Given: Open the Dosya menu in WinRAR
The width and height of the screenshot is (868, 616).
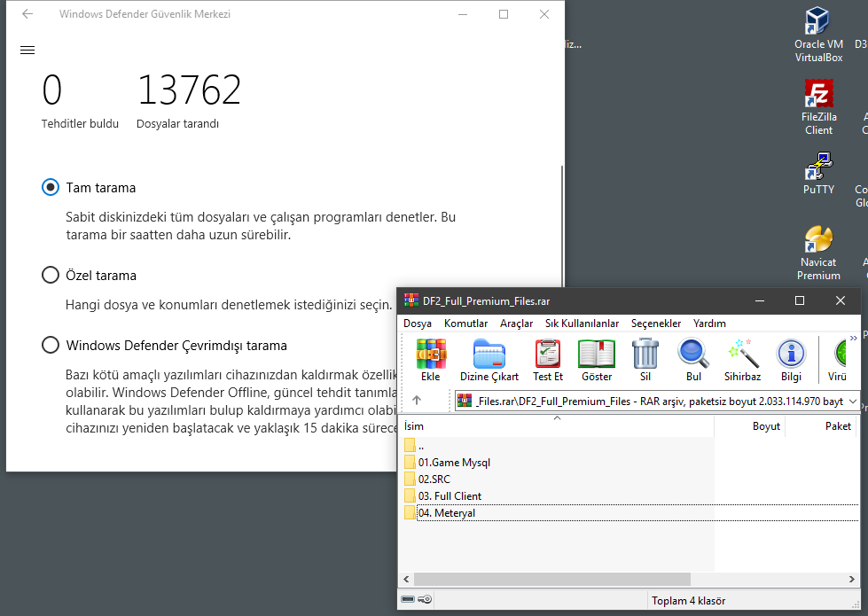Looking at the screenshot, I should [418, 324].
